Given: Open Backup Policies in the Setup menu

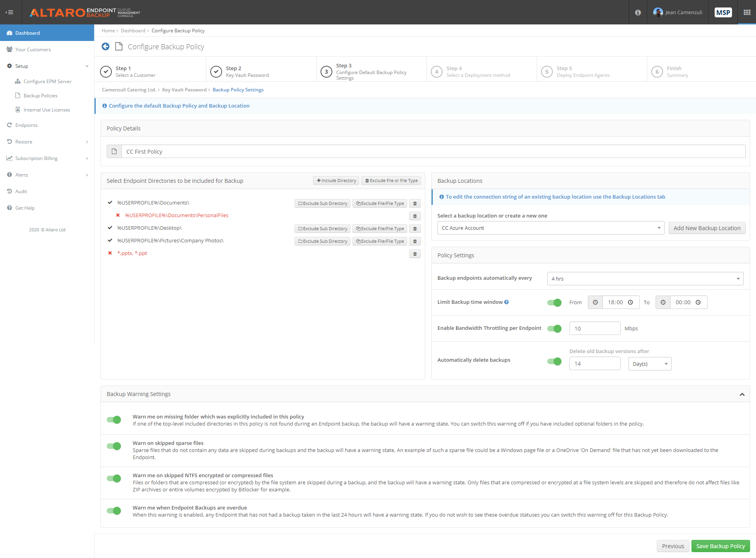Looking at the screenshot, I should coord(41,95).
